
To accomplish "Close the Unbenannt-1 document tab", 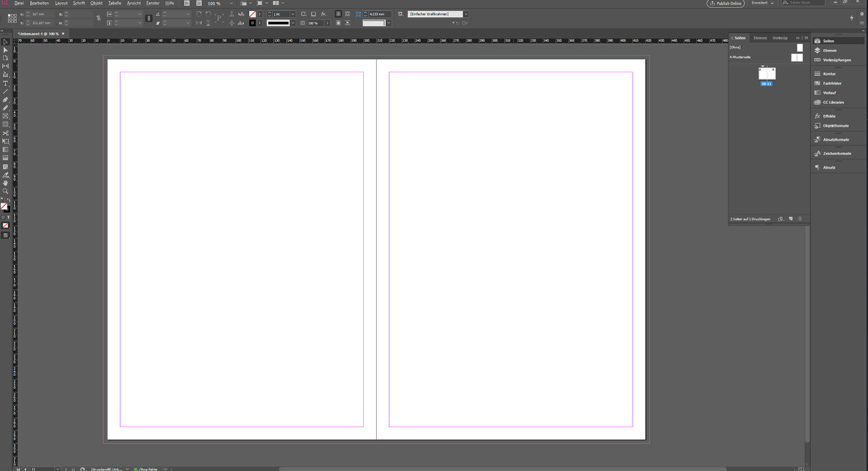I will point(63,33).
